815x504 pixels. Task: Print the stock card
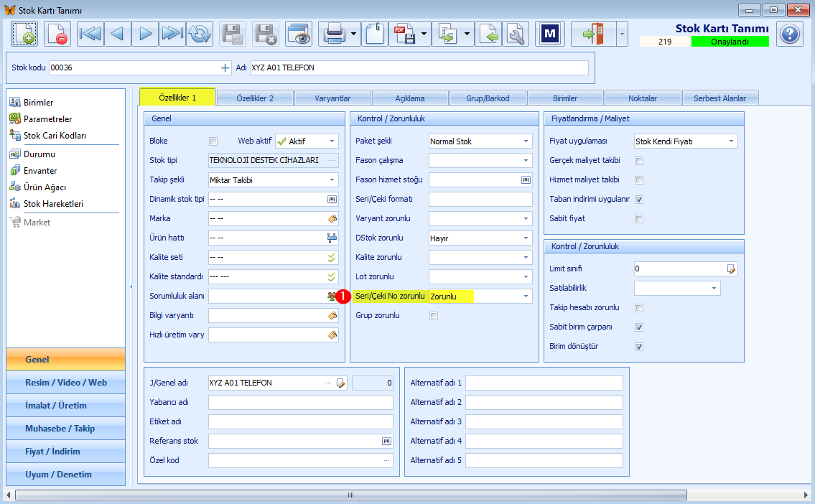coord(334,34)
